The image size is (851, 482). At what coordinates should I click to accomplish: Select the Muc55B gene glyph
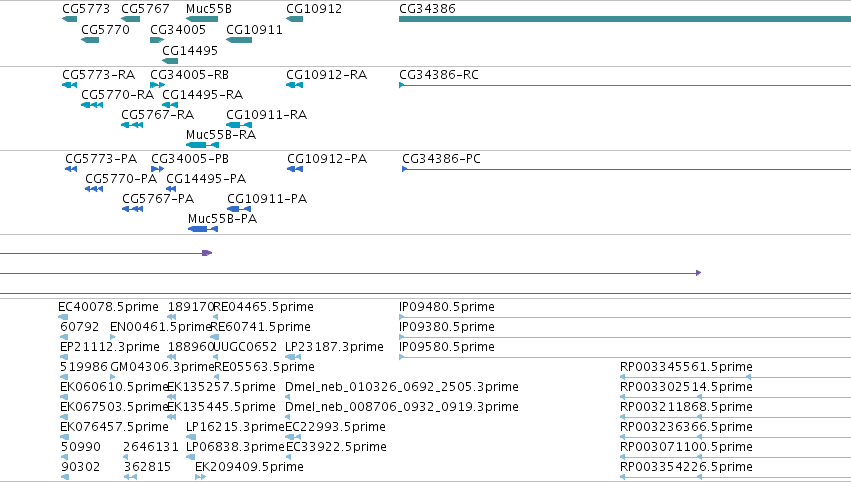coord(202,19)
